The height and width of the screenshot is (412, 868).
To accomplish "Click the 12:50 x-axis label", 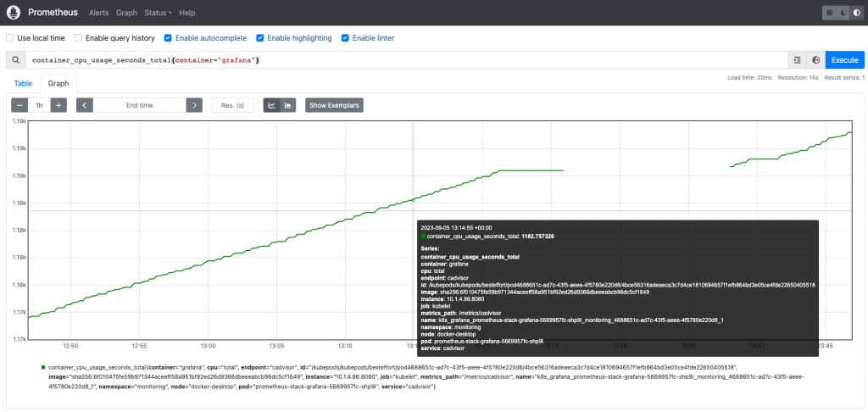I will coord(70,346).
